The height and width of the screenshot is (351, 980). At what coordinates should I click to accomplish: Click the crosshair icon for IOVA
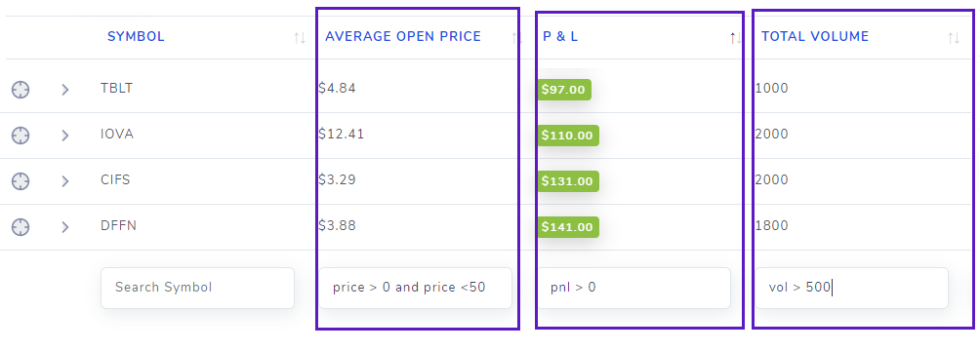[x=20, y=135]
